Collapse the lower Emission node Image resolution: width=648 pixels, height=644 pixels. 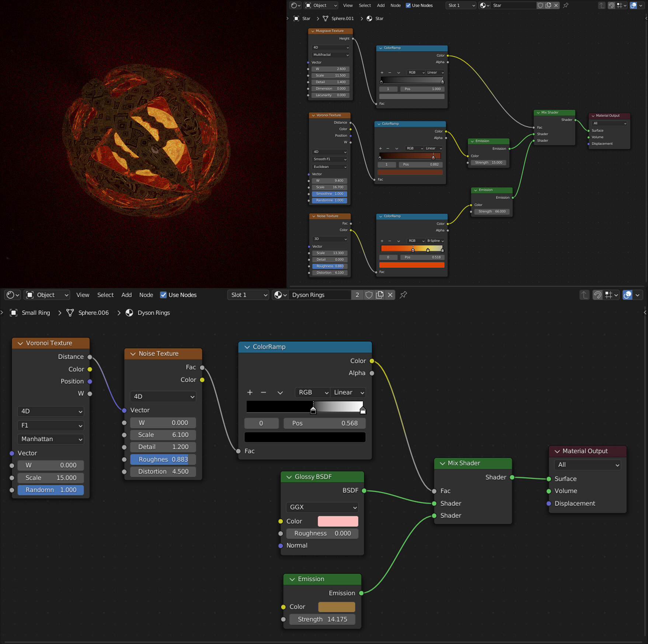(x=292, y=579)
